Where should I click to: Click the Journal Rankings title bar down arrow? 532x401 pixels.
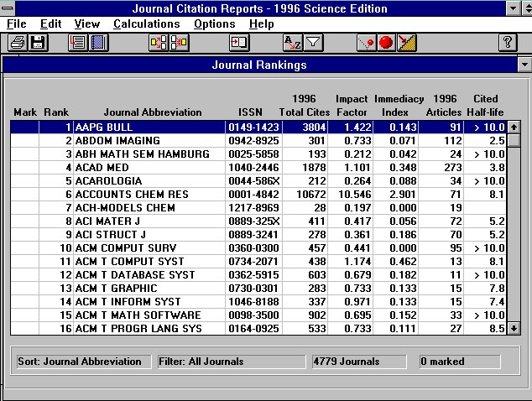[524, 65]
